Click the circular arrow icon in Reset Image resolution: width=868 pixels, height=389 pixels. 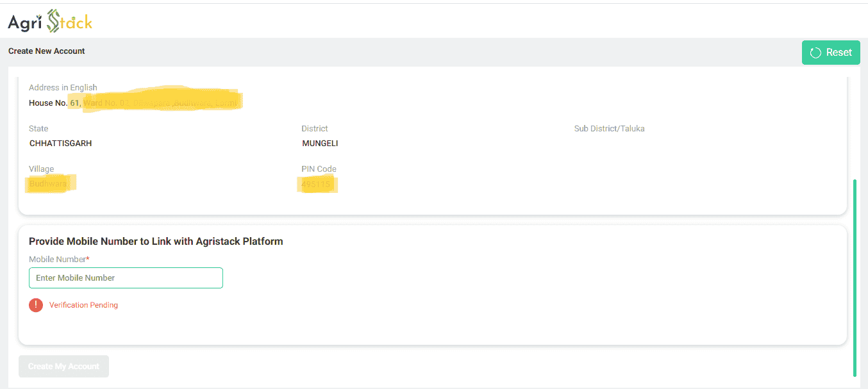pos(815,53)
